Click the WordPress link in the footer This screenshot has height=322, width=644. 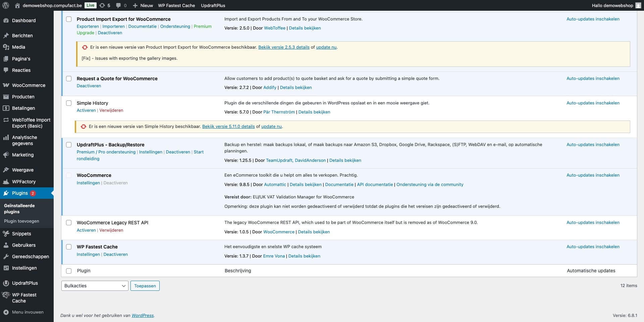[143, 316]
